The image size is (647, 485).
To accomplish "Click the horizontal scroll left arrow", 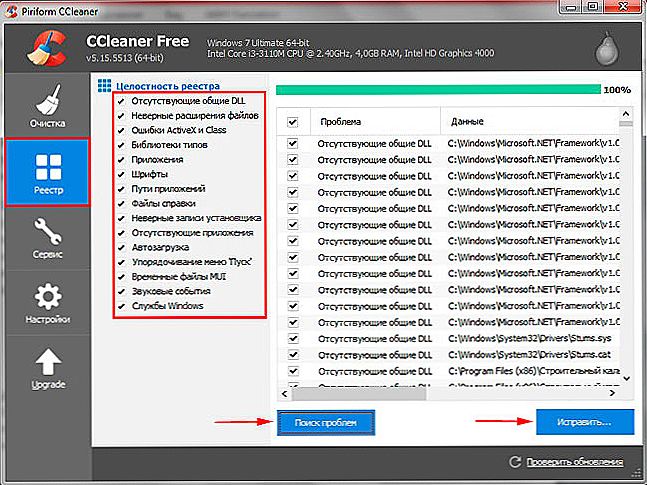I will (x=285, y=394).
